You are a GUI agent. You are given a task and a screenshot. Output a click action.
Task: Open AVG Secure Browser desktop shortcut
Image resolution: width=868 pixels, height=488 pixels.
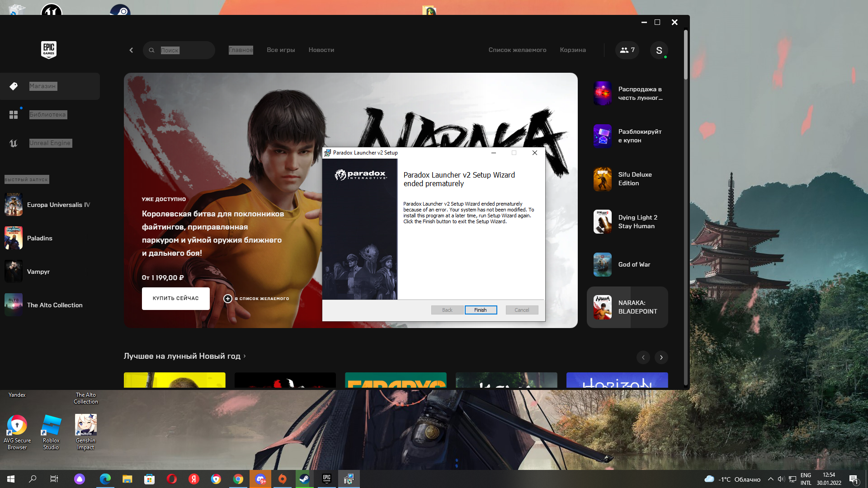click(x=17, y=432)
